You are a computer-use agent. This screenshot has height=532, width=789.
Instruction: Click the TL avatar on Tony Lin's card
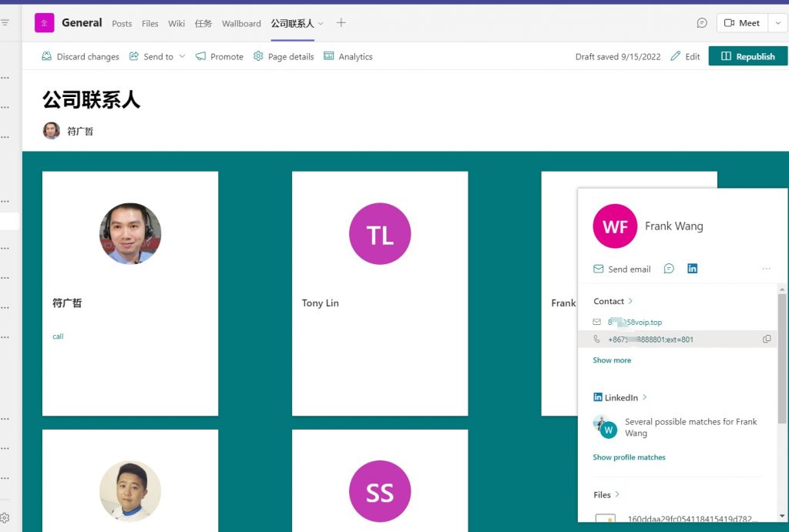(x=380, y=233)
